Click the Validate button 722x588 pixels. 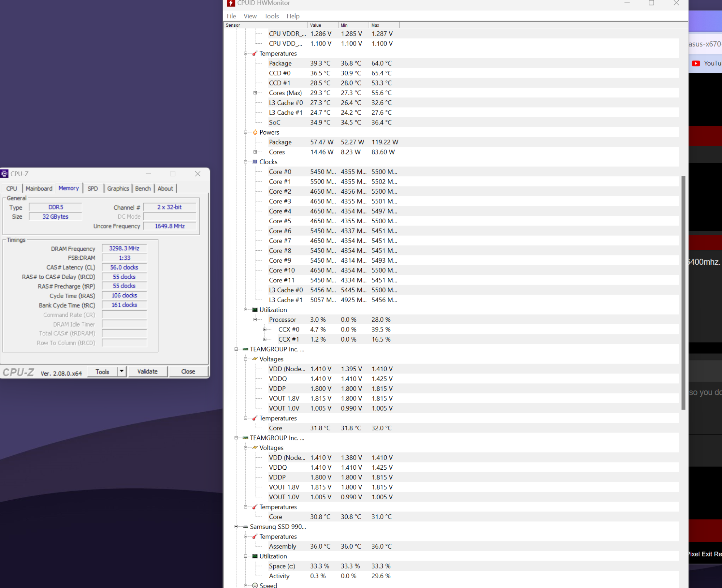(147, 372)
